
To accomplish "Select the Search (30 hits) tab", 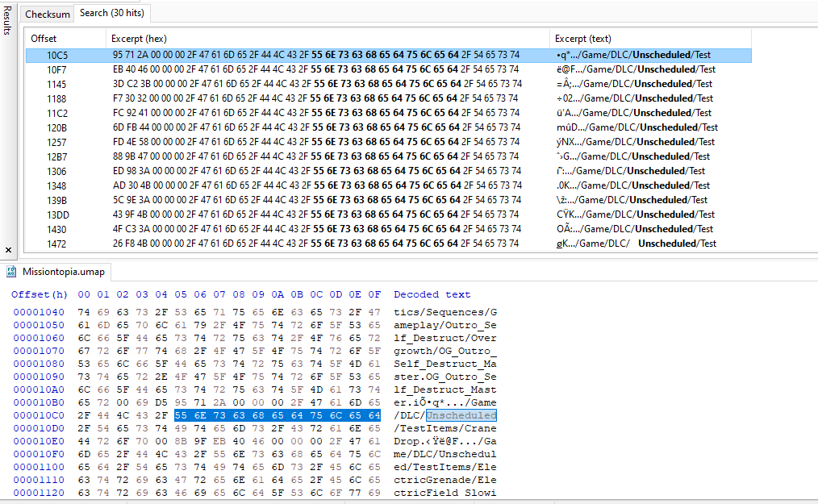I will pyautogui.click(x=111, y=13).
